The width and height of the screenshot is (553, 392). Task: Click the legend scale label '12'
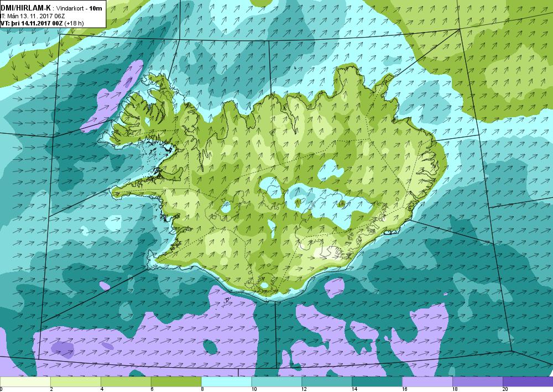click(x=304, y=389)
